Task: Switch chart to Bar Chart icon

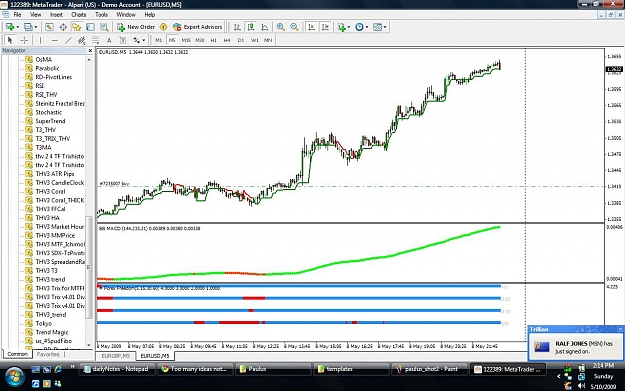Action: pyautogui.click(x=237, y=27)
